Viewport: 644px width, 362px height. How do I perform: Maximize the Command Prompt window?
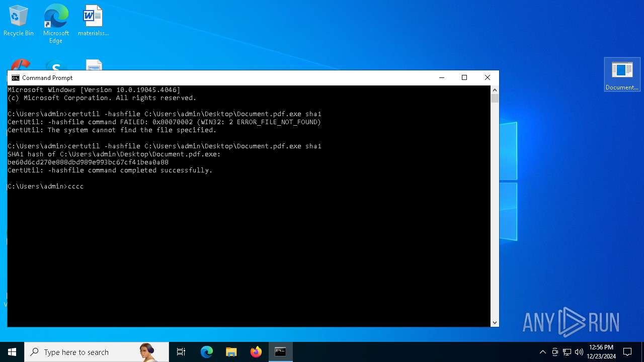tap(464, 77)
